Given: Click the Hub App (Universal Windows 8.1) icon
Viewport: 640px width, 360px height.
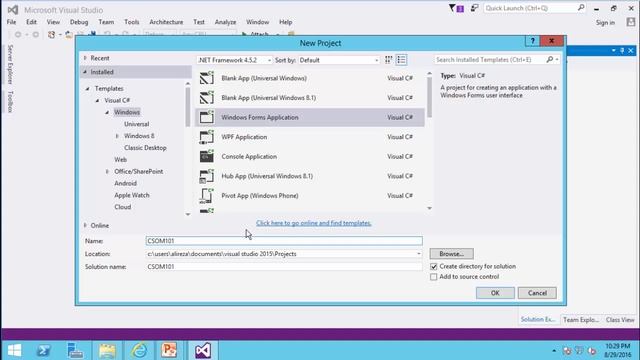Looking at the screenshot, I should [x=207, y=176].
